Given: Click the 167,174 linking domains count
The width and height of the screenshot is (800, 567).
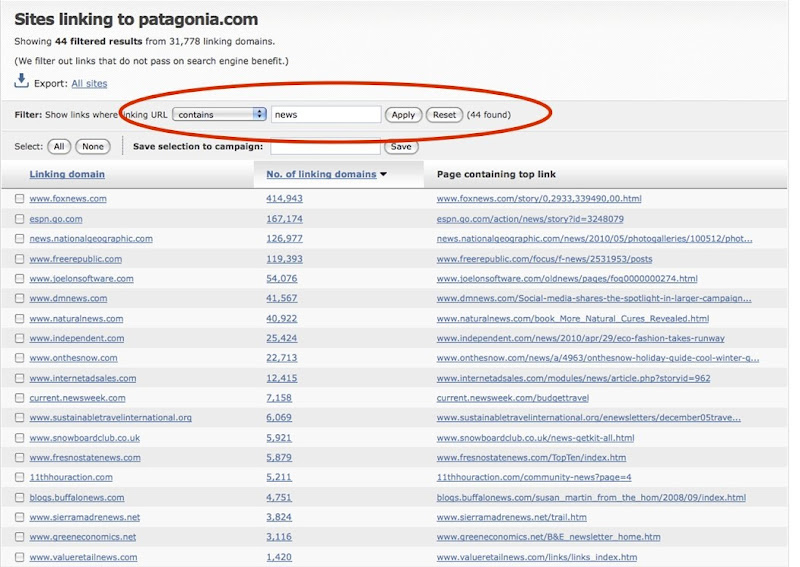Looking at the screenshot, I should tap(284, 218).
